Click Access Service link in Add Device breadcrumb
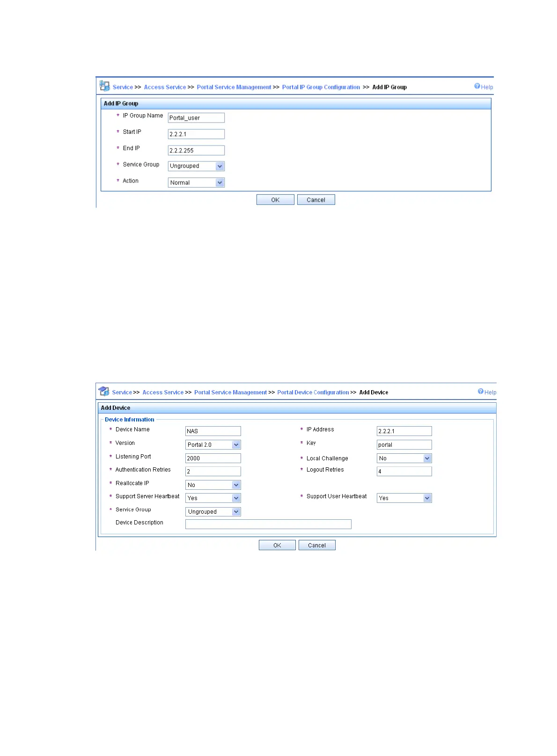Screen dimensions: 557x756 coord(163,393)
